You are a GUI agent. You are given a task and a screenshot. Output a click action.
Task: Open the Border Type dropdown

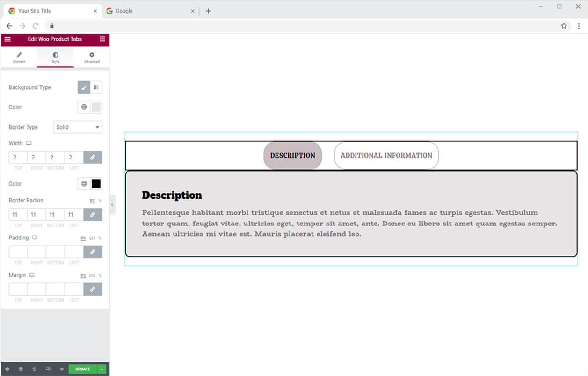(x=78, y=127)
